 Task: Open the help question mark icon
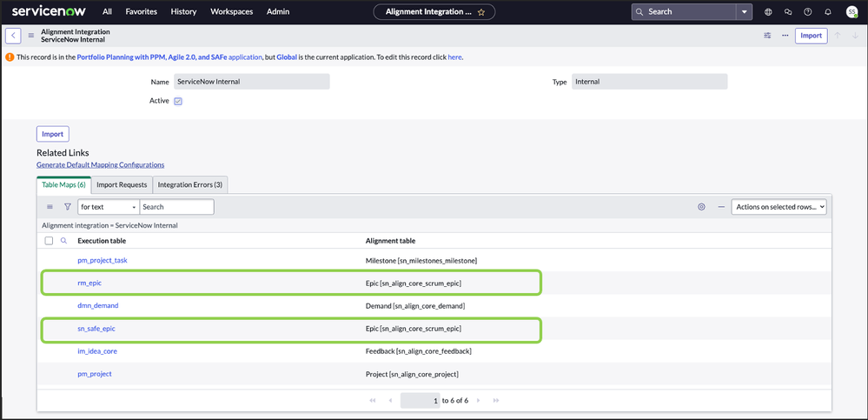pos(808,11)
